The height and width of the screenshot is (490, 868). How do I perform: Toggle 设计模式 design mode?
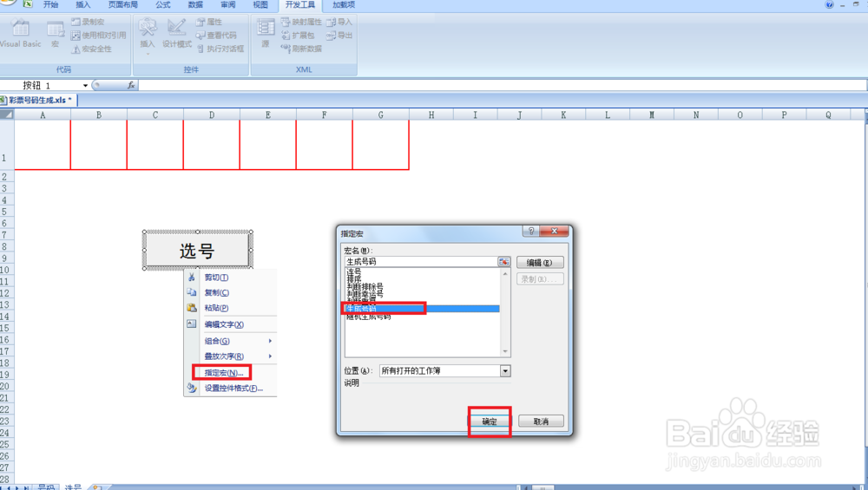coord(176,33)
